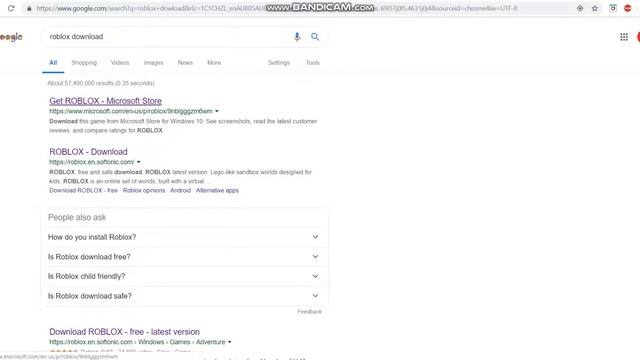Expand Is Roblox child friendly?
The height and width of the screenshot is (360, 640).
point(184,276)
